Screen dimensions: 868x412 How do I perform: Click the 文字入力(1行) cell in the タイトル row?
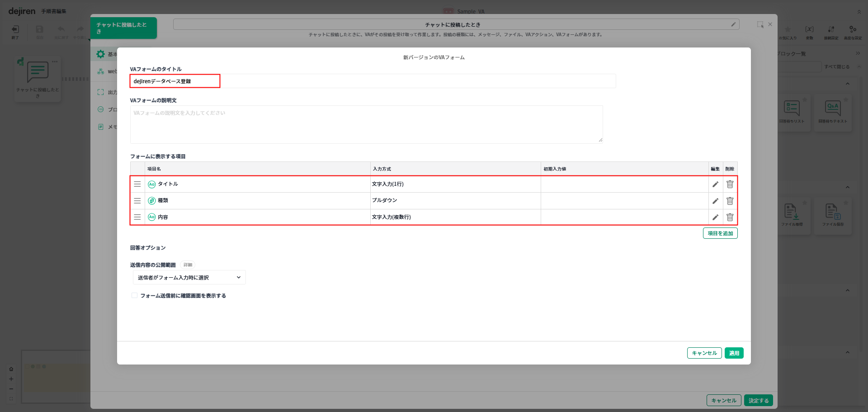click(455, 184)
